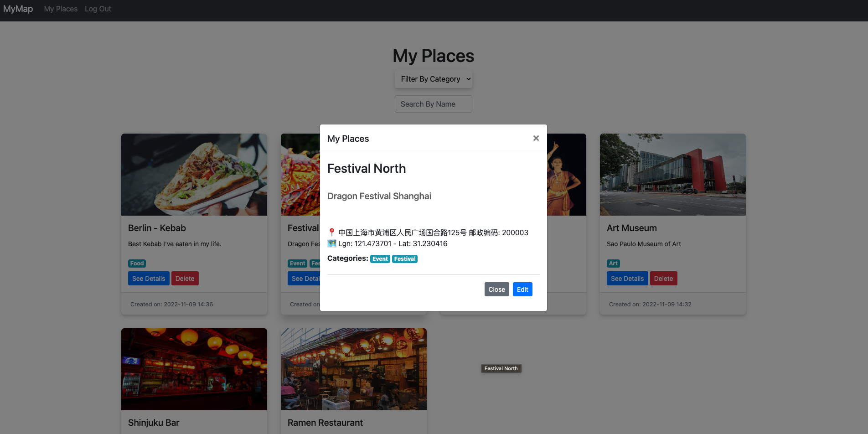Close the Festival North details modal
This screenshot has height=434, width=868.
[496, 289]
